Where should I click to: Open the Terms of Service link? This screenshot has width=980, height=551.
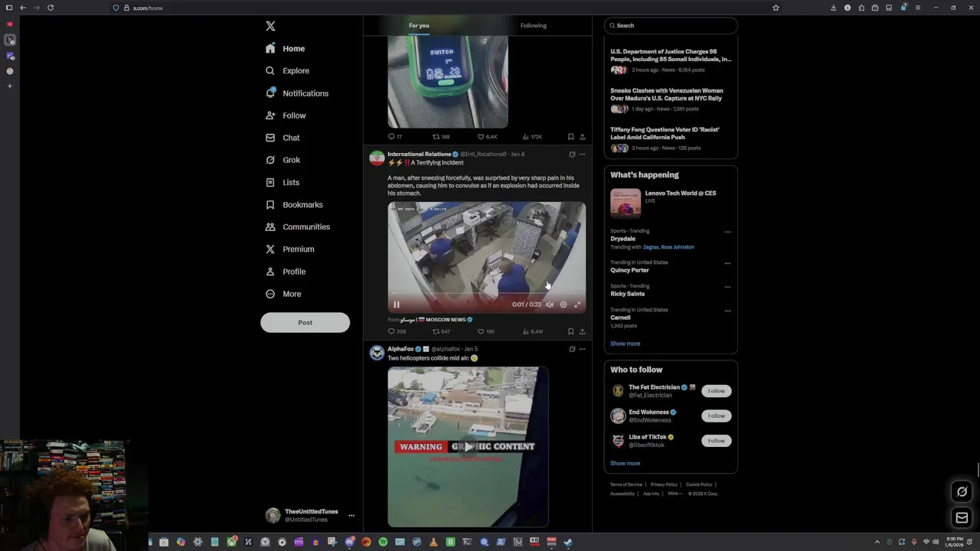click(x=626, y=484)
